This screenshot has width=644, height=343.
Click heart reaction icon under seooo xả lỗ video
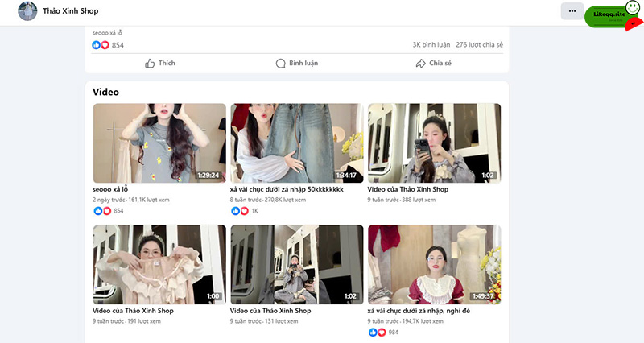(107, 211)
